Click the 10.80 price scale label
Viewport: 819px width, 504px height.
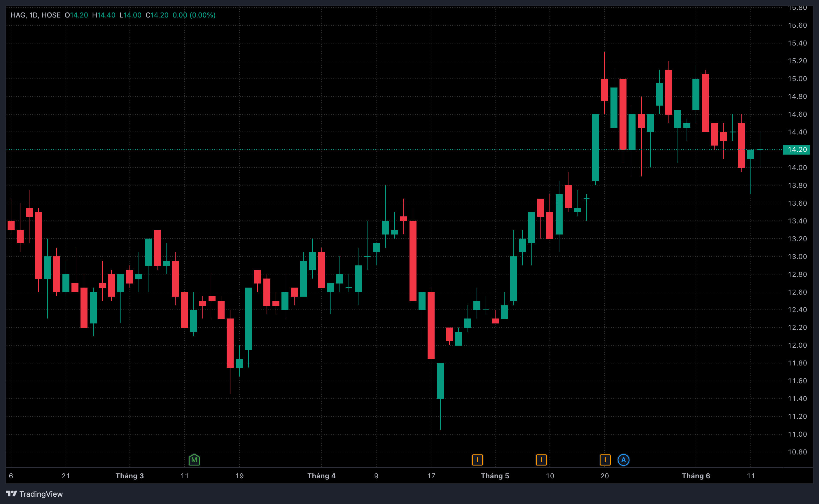point(797,452)
